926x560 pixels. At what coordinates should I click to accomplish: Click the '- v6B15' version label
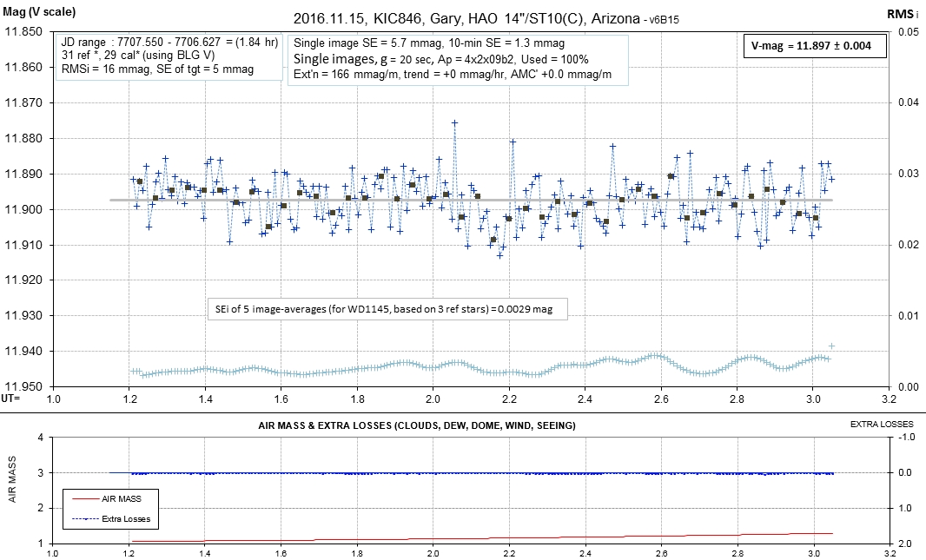[x=661, y=20]
